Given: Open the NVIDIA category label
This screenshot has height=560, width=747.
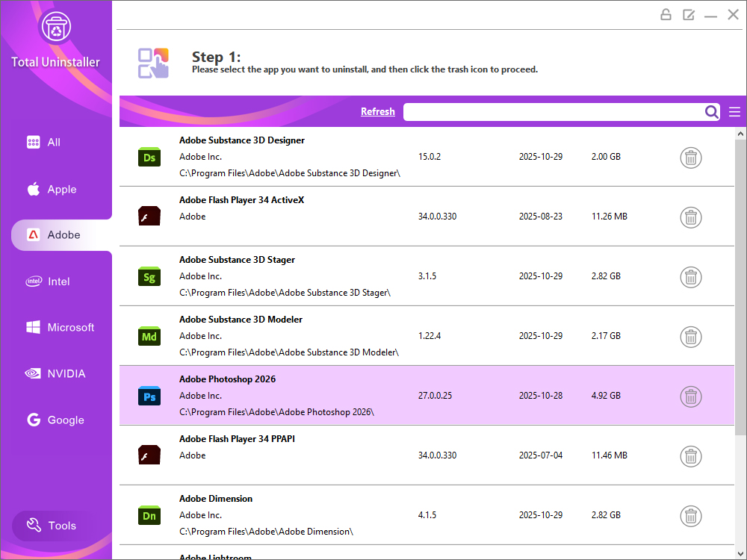Looking at the screenshot, I should (66, 374).
